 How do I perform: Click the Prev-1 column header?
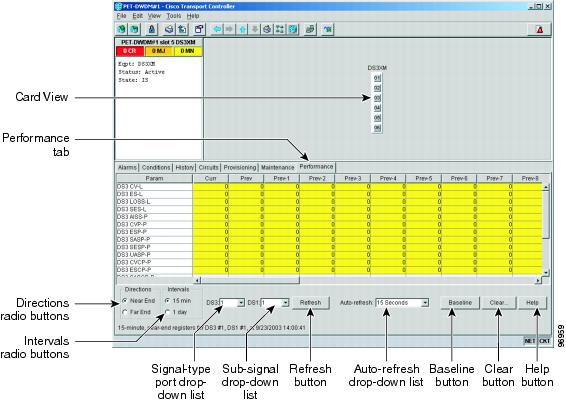[x=282, y=179]
